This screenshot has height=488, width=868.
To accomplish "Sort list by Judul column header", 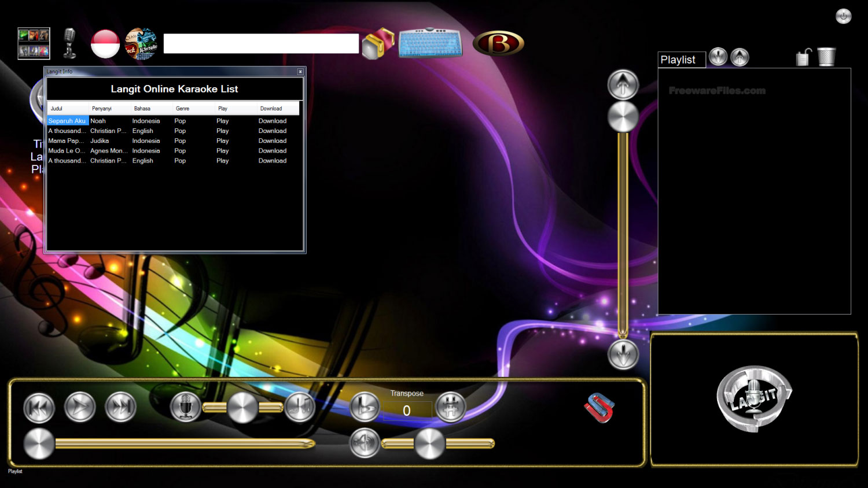I will pyautogui.click(x=68, y=108).
